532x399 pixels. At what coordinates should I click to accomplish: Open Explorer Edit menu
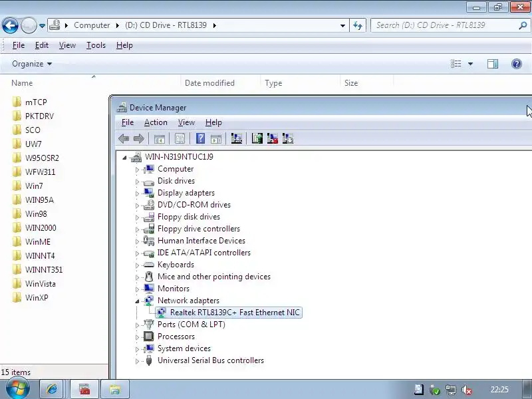coord(42,45)
